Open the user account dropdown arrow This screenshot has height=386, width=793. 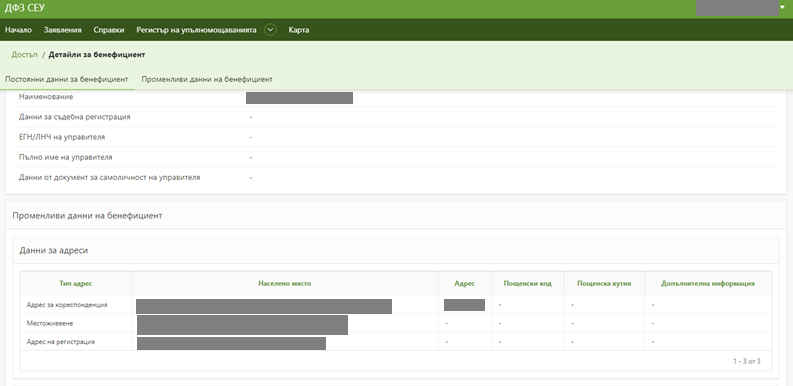782,8
